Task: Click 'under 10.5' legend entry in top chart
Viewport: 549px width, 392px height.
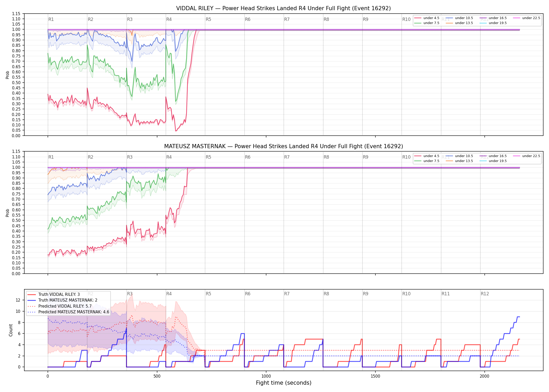Action: point(459,18)
